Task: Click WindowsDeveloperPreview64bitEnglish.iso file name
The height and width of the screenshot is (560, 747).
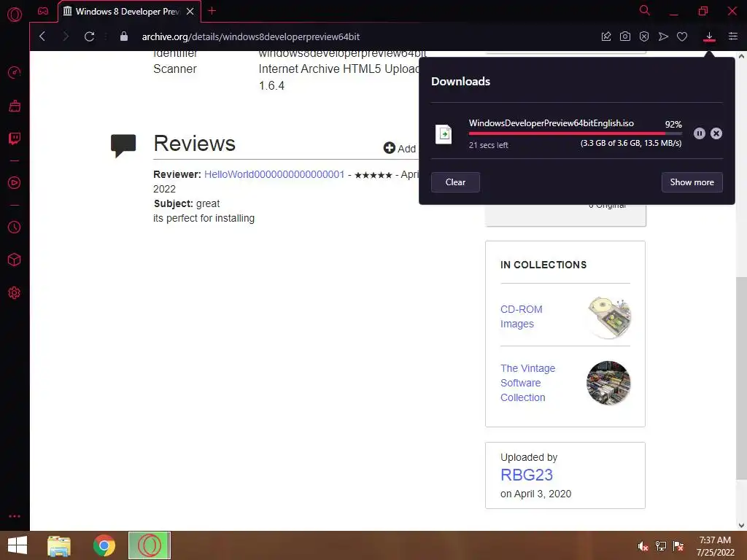Action: [551, 122]
